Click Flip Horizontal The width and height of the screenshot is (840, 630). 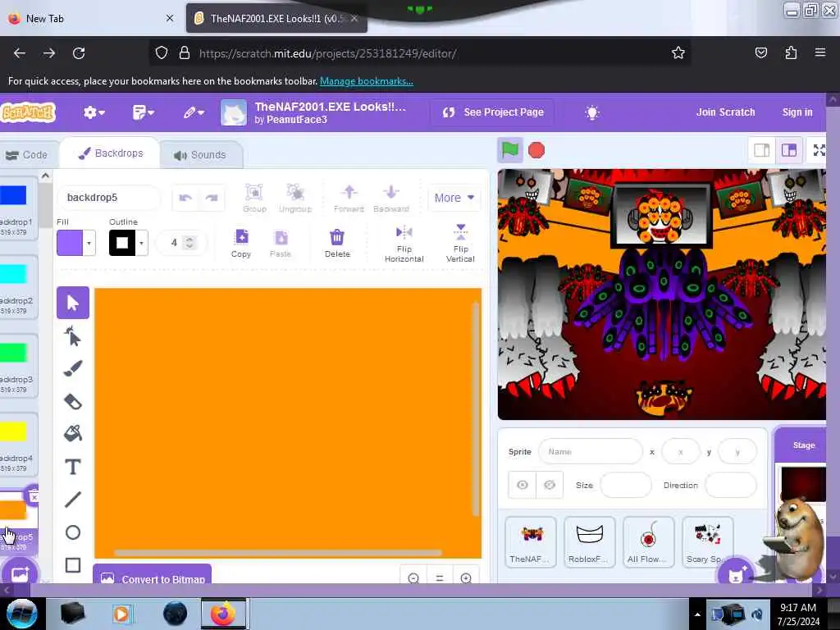click(x=404, y=244)
